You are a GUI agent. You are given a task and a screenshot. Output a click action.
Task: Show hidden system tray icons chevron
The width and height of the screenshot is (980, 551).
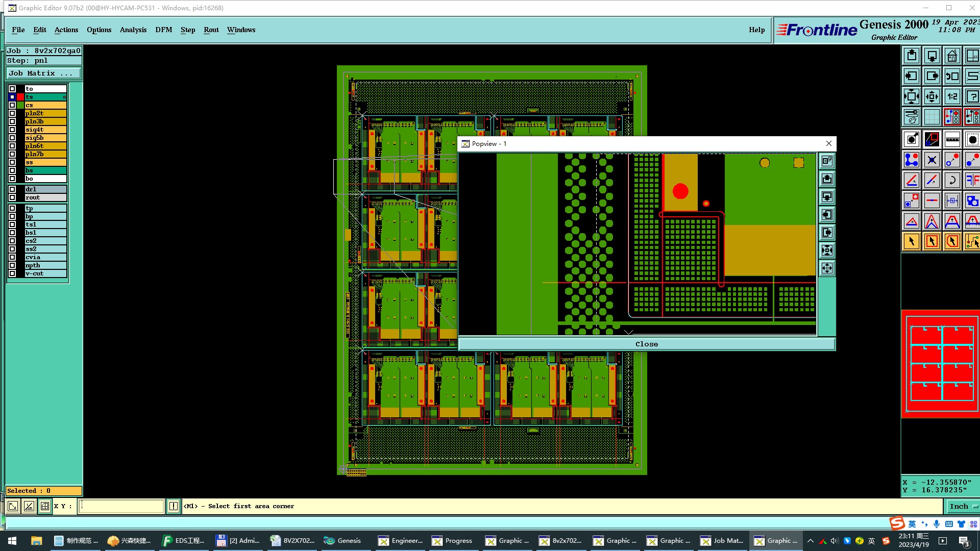pos(810,541)
